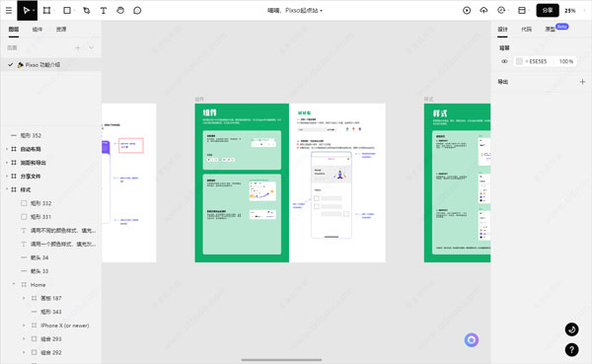Screen dimensions: 592x364
Task: Expand the 自动布局 layer group
Action: [7, 149]
